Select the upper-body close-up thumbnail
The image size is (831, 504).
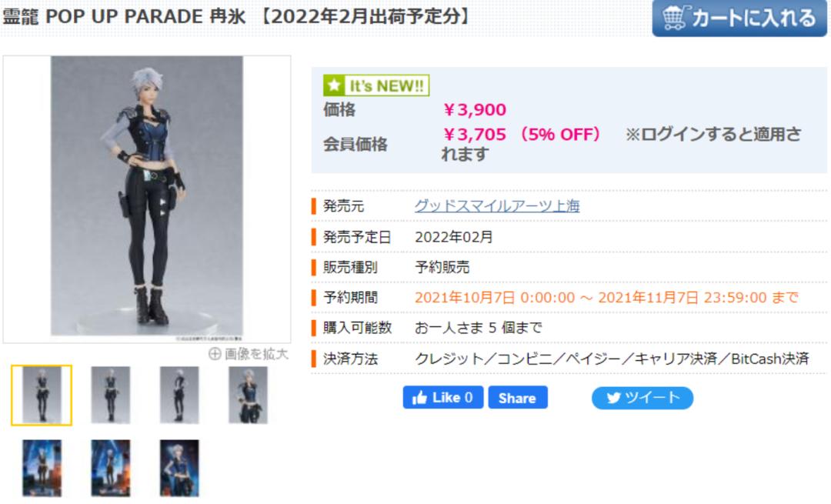[x=248, y=396]
